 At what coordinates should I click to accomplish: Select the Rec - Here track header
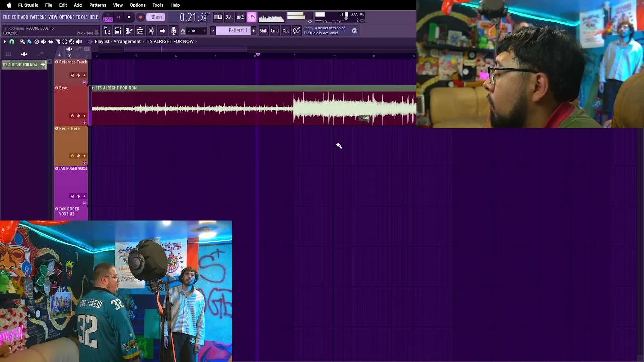[x=71, y=145]
